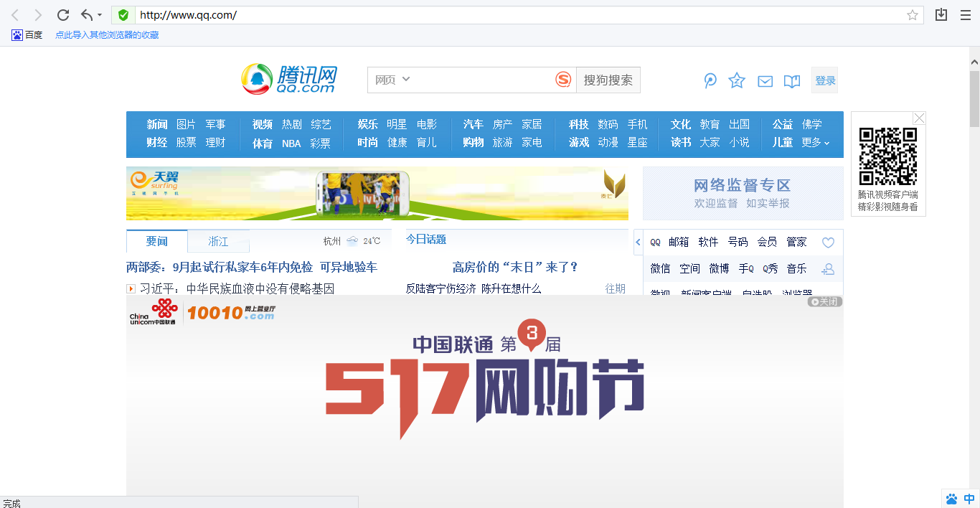Click the 腾讯视频 QR code image
This screenshot has width=980, height=508.
(x=888, y=156)
